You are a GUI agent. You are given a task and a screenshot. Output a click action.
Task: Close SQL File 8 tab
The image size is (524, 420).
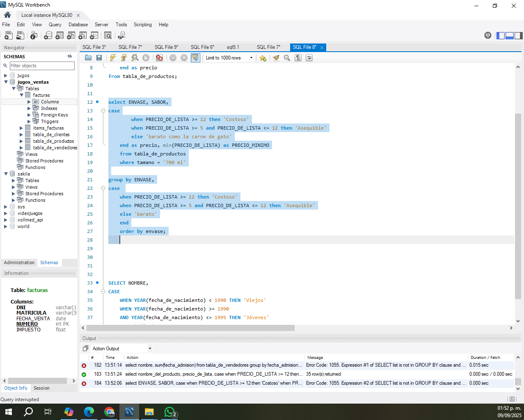pyautogui.click(x=322, y=48)
